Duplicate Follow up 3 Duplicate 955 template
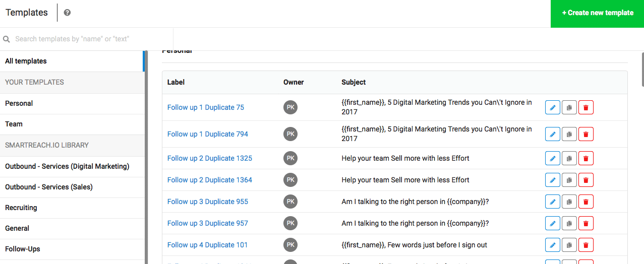The height and width of the screenshot is (264, 644). [569, 202]
